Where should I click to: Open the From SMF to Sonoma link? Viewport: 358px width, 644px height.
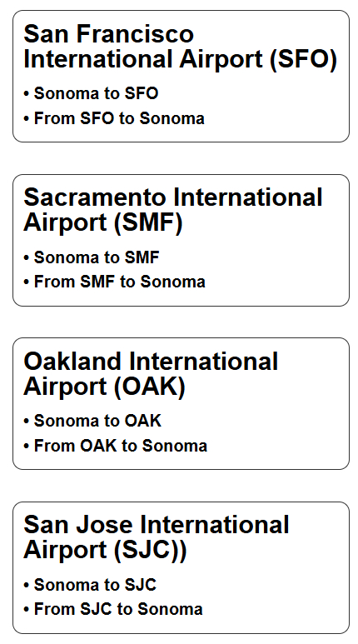tap(120, 282)
